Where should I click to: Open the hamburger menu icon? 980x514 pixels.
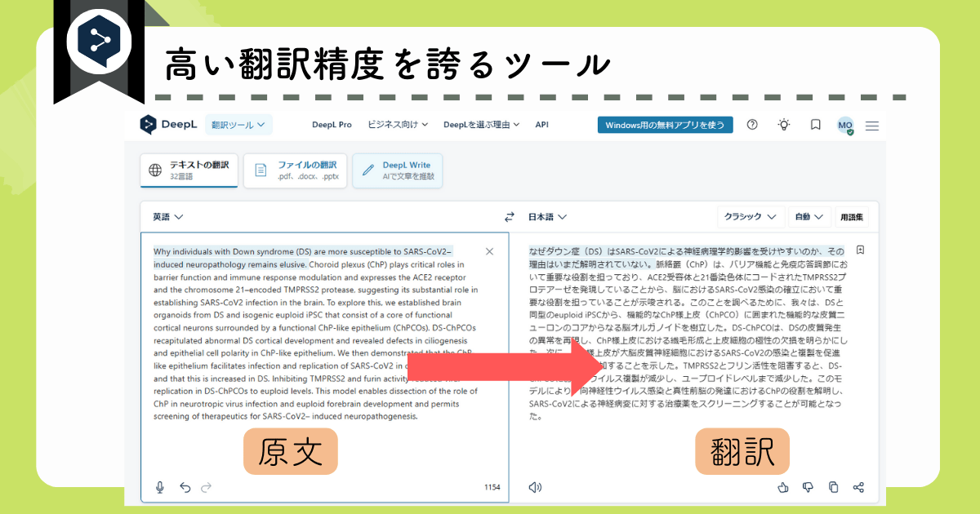872,126
